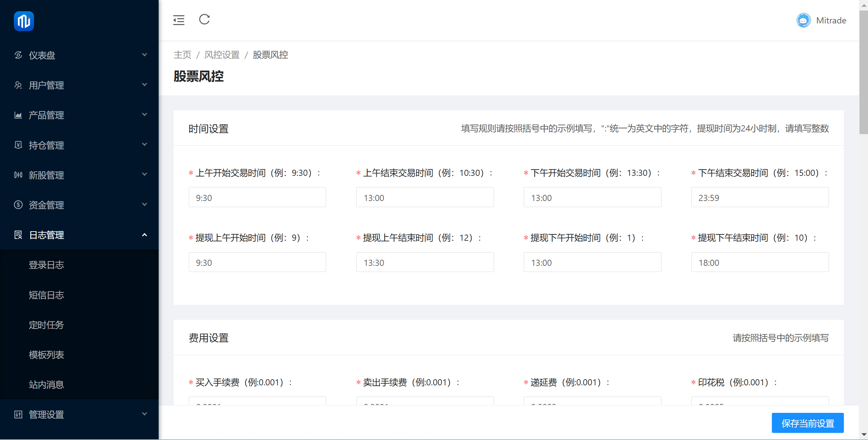This screenshot has height=440, width=868.
Task: Click the page refresh icon
Action: (204, 19)
